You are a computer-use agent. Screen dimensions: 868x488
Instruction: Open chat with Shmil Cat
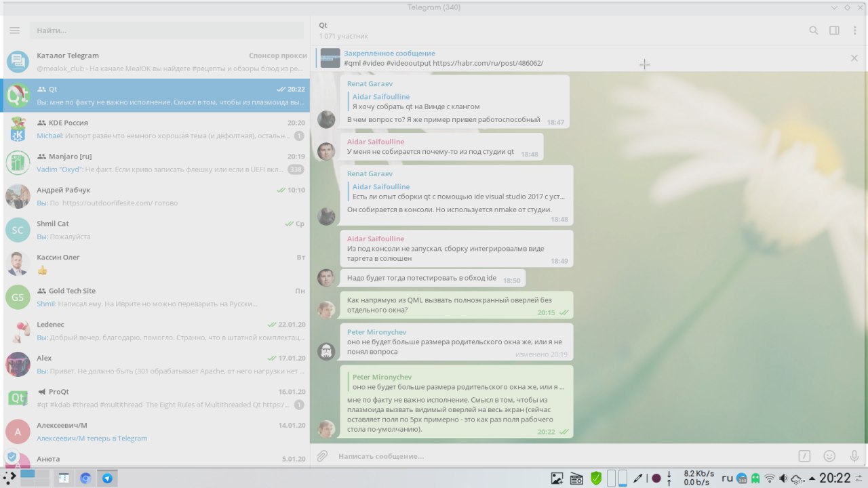pos(156,230)
